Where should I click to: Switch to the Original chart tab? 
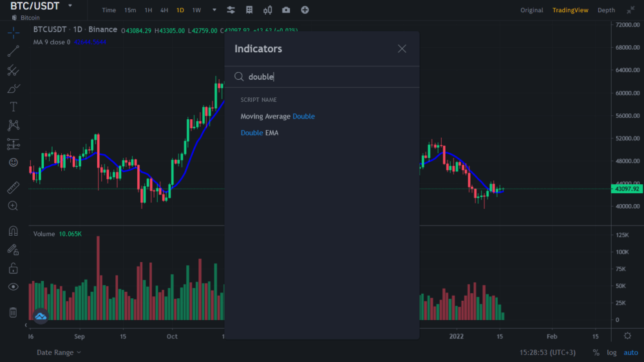pos(532,10)
